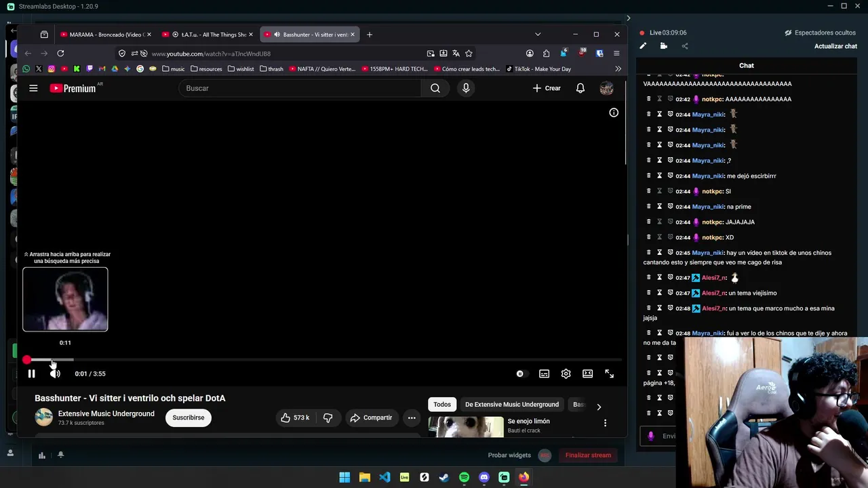Open the resources bookmarks folder
The image size is (868, 488).
tap(206, 69)
